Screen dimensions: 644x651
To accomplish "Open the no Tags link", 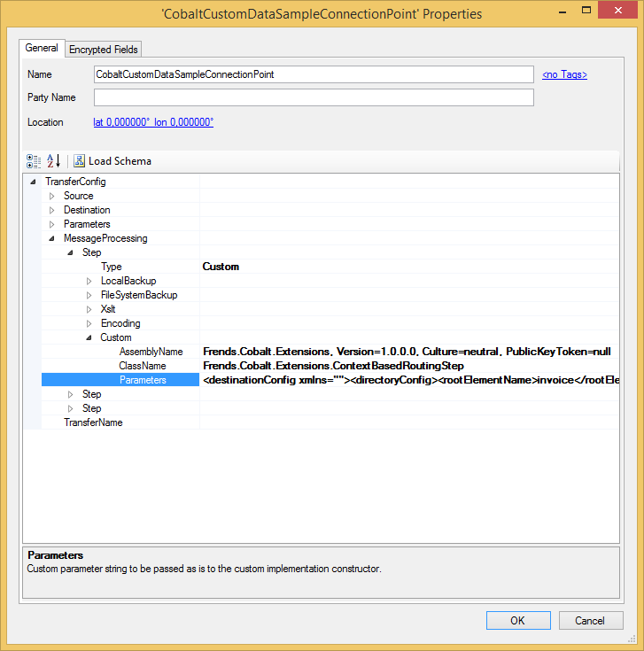I will (x=564, y=74).
